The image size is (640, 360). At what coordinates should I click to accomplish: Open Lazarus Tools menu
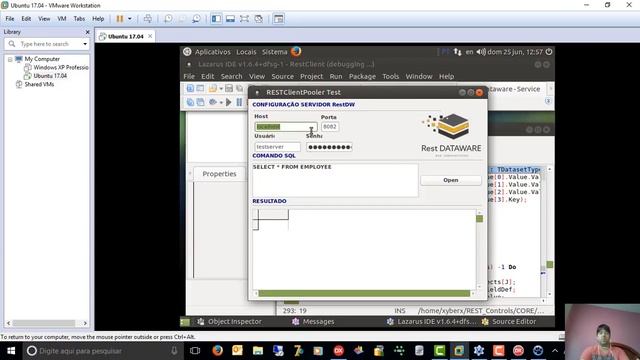[x=390, y=76]
